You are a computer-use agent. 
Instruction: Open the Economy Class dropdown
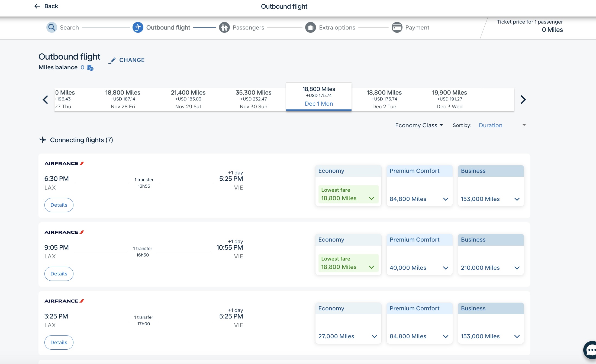click(x=419, y=125)
